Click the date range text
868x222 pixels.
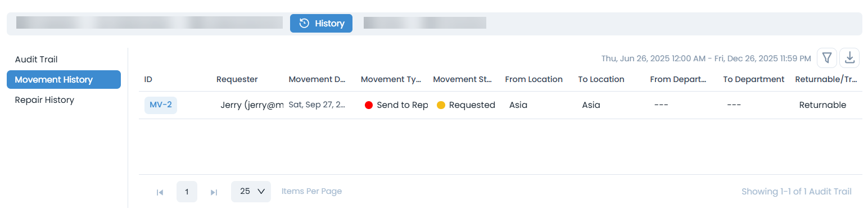pos(706,58)
